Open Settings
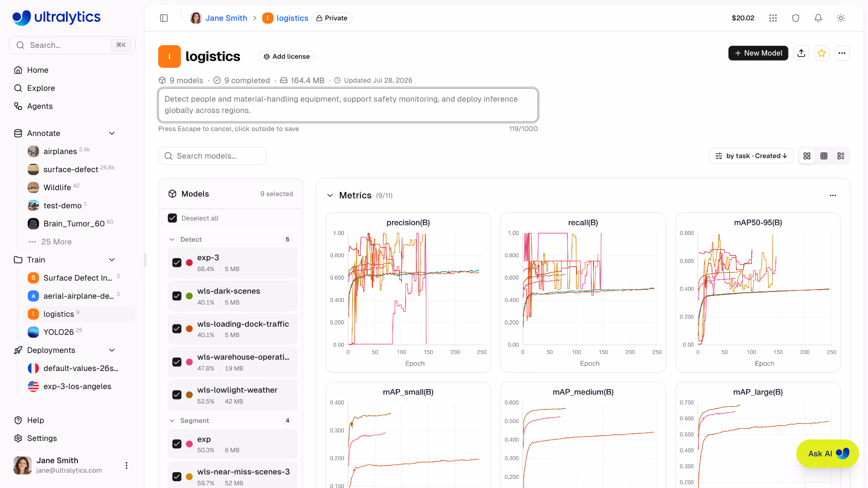Image resolution: width=868 pixels, height=488 pixels. click(x=42, y=438)
